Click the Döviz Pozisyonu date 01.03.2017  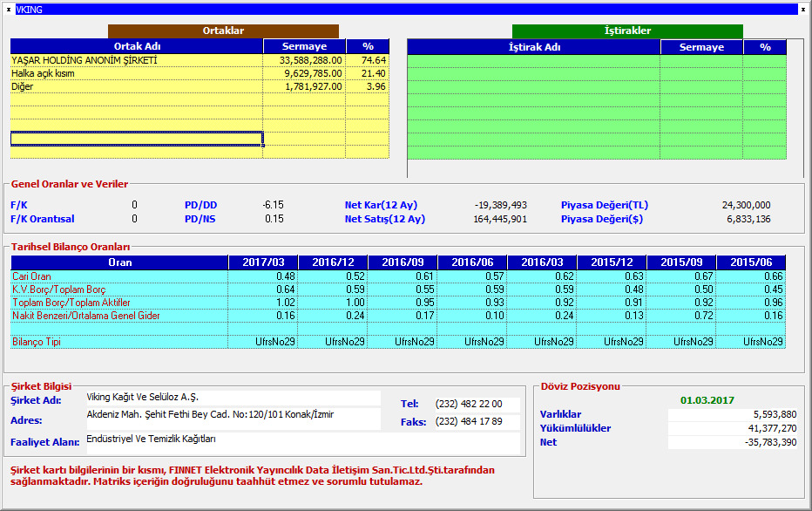click(x=707, y=400)
